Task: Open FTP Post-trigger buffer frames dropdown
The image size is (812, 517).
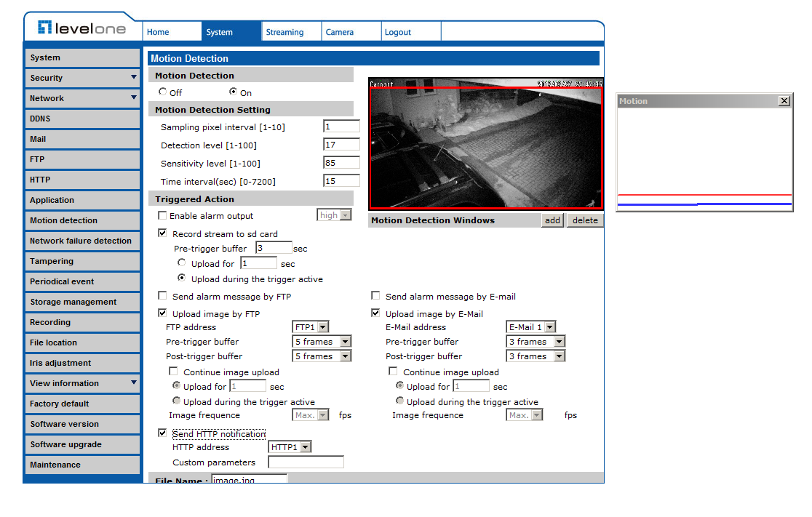Action: [322, 356]
